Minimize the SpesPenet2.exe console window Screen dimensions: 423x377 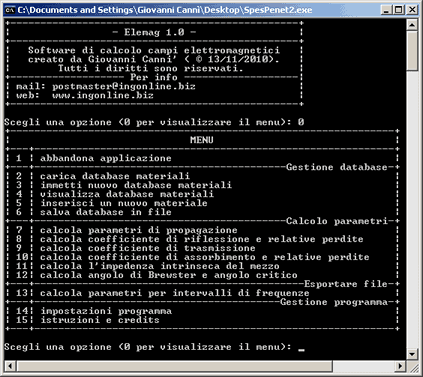coord(386,10)
